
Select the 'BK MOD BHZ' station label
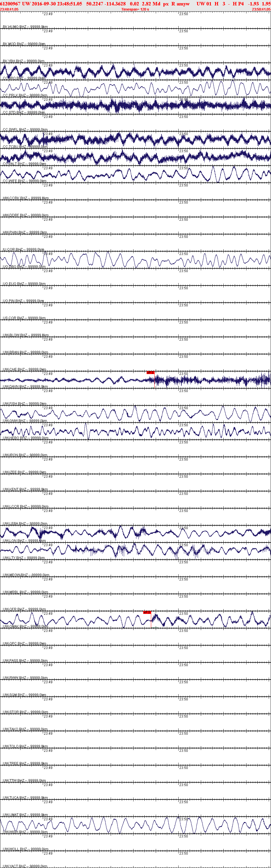(24, 44)
